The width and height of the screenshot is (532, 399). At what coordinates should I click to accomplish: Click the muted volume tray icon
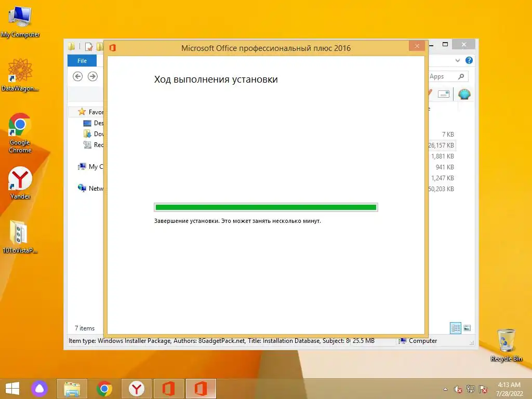[458, 389]
